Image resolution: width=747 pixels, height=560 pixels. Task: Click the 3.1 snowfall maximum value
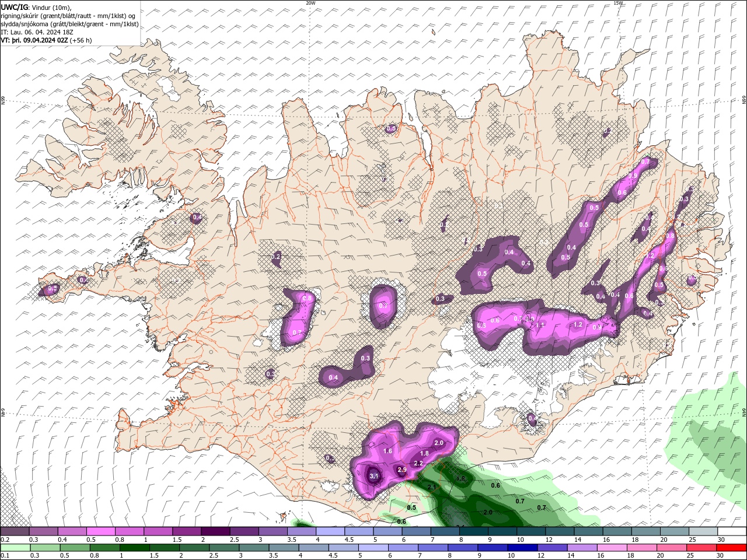374,477
